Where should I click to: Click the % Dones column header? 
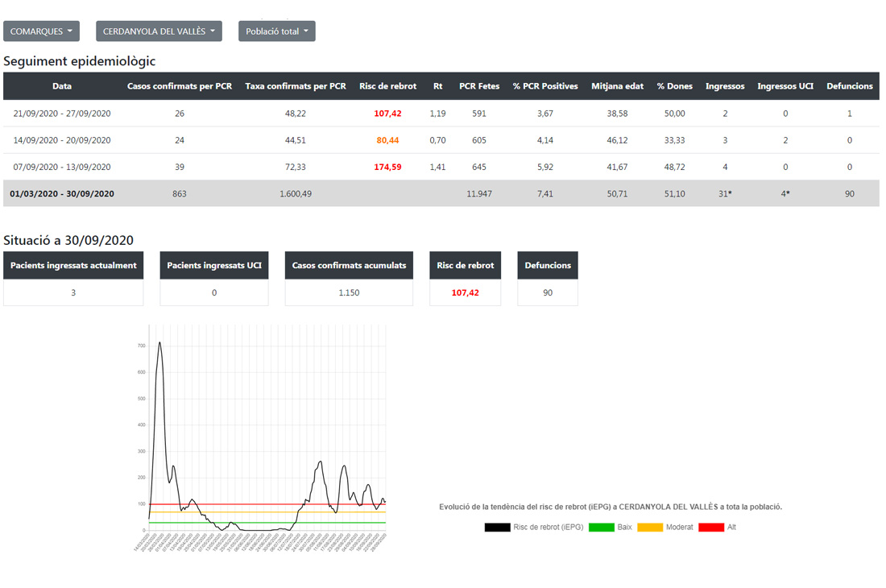675,86
